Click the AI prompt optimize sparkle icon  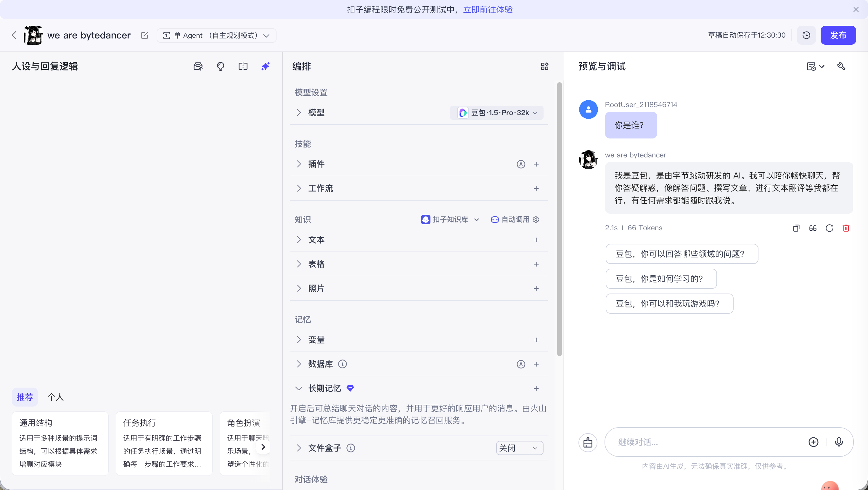click(266, 66)
